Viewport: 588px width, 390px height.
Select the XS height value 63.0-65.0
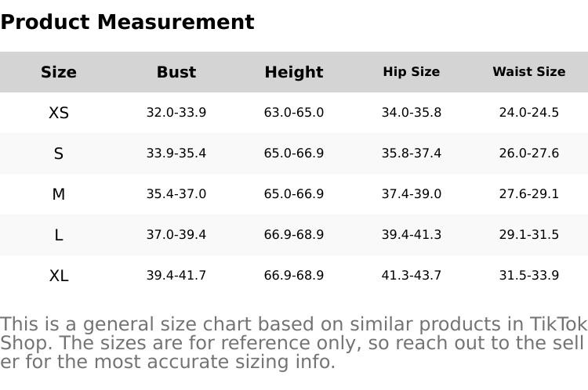tap(294, 113)
